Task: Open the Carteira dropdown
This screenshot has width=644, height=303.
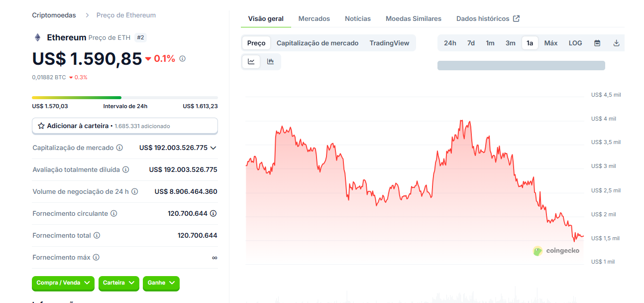Action: pos(119,283)
